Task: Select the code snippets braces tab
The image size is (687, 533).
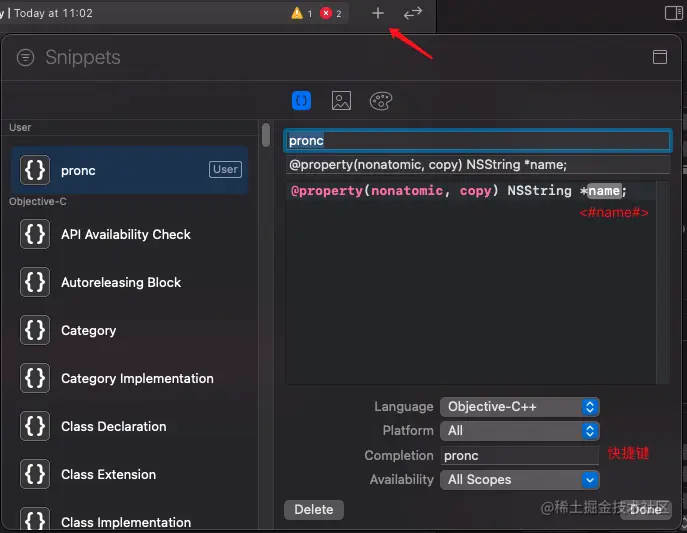Action: tap(301, 101)
